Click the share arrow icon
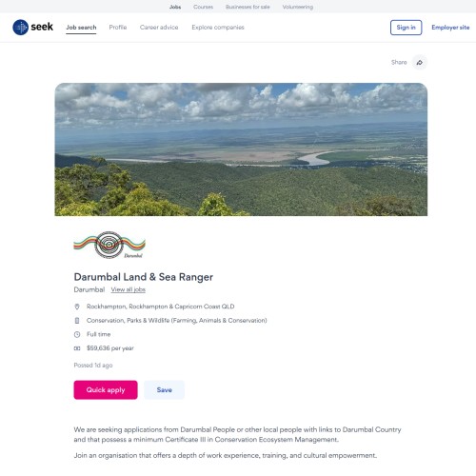Image resolution: width=476 pixels, height=476 pixels. pyautogui.click(x=420, y=62)
